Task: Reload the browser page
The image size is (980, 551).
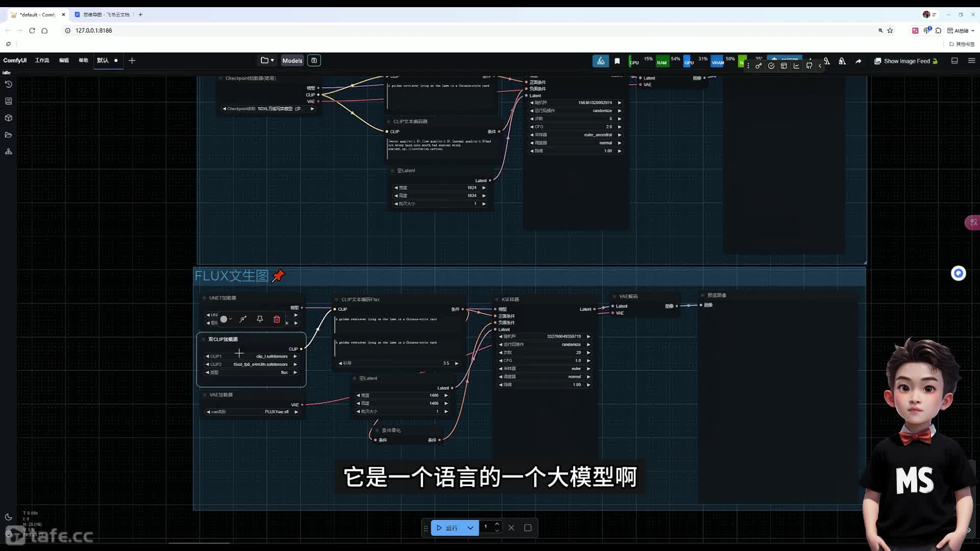Action: coord(32,31)
